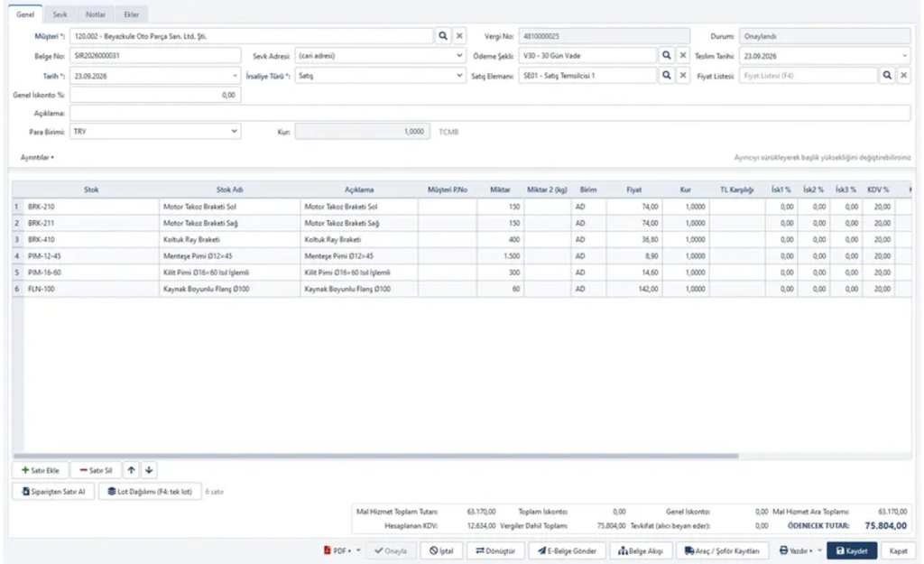Select the BRK-410 stock cell
The height and width of the screenshot is (564, 924).
click(91, 240)
